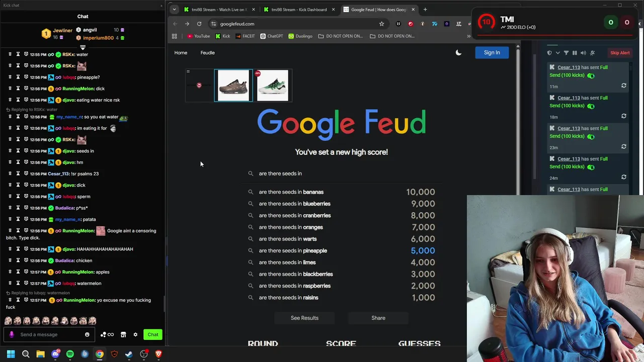The width and height of the screenshot is (644, 362).
Task: Open the YouTube bookmark
Action: 198,36
